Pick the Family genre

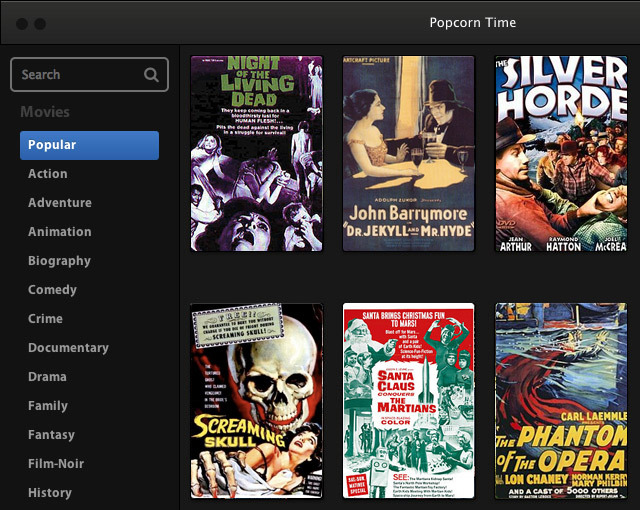(x=48, y=406)
